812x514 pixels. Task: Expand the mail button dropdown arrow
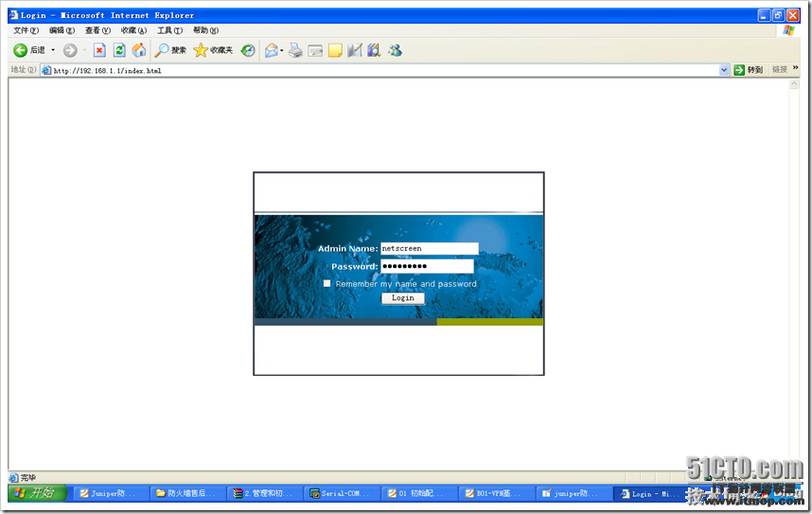(x=282, y=50)
